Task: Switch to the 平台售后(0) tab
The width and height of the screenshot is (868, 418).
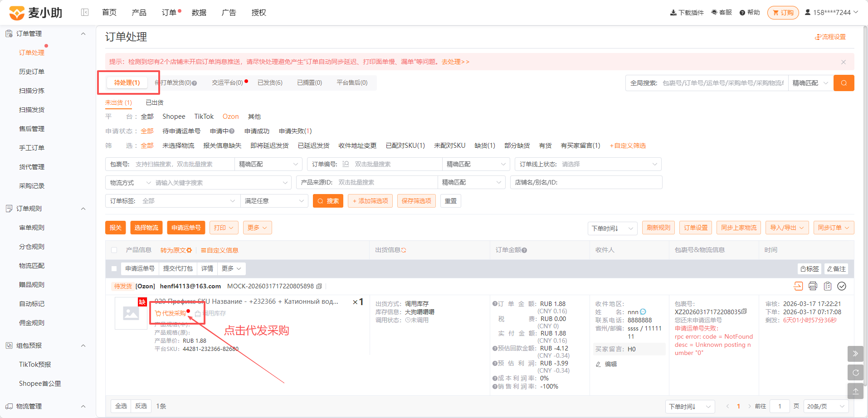Action: tap(352, 83)
